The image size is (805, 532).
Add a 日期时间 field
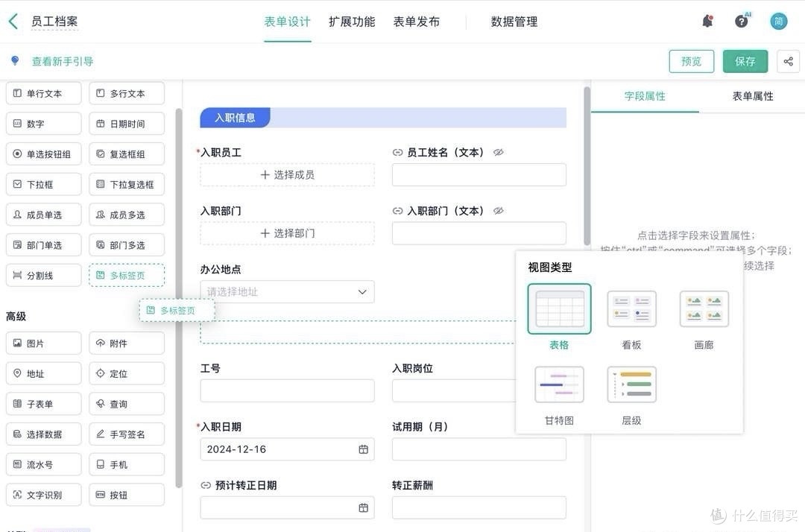(127, 124)
